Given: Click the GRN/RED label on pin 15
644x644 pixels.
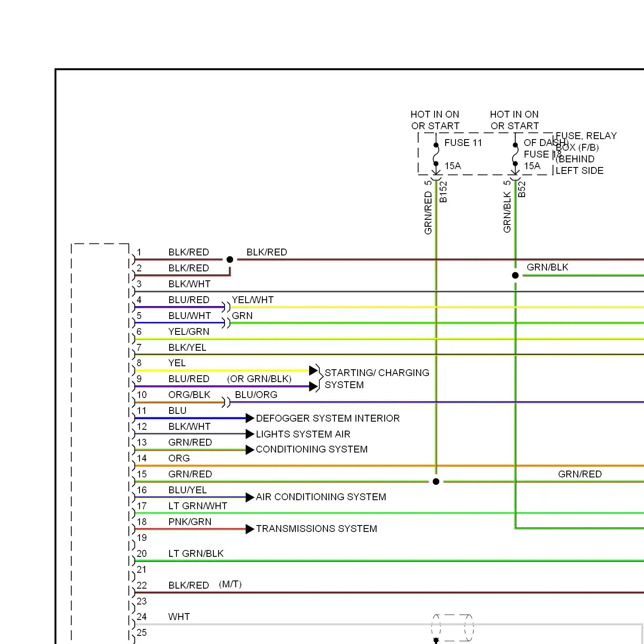Looking at the screenshot, I should coord(190,474).
